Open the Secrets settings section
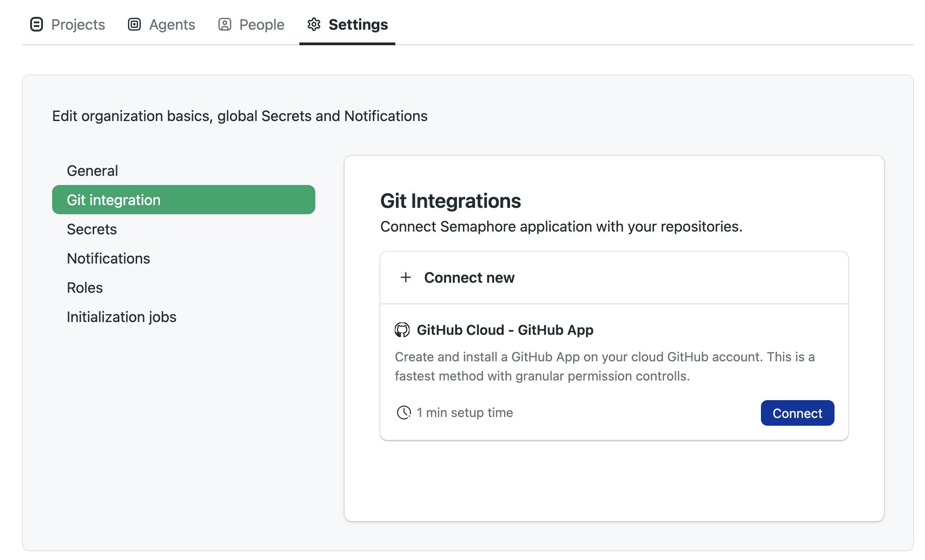This screenshot has height=560, width=925. (x=184, y=229)
